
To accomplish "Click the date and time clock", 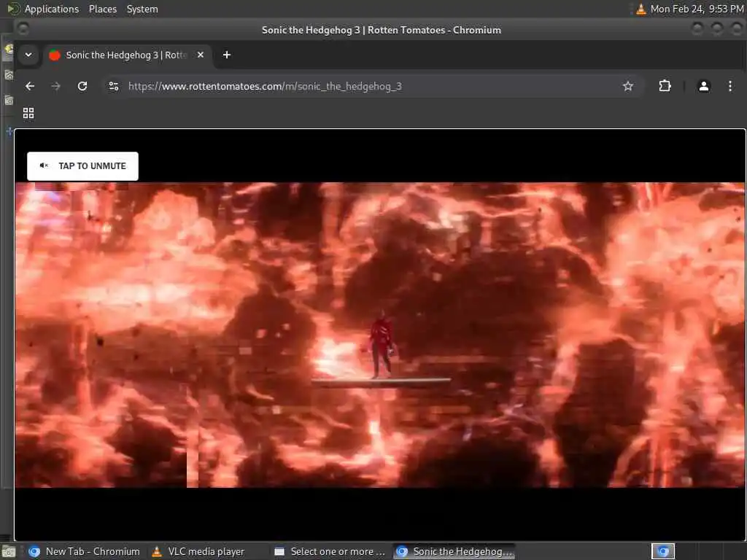I will [697, 9].
